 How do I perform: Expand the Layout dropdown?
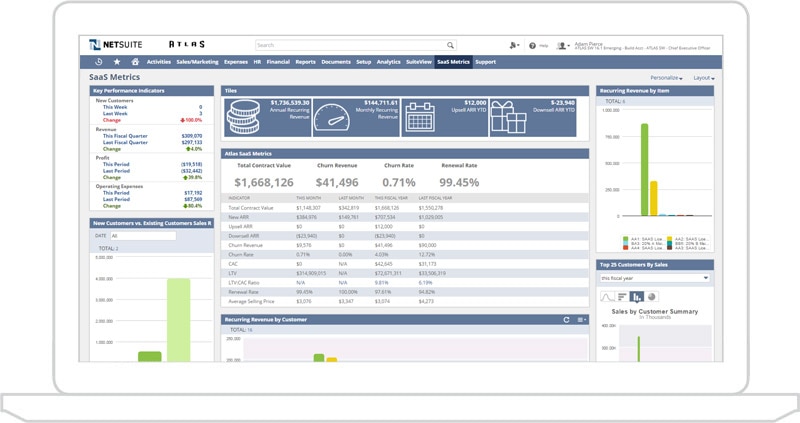[x=704, y=78]
